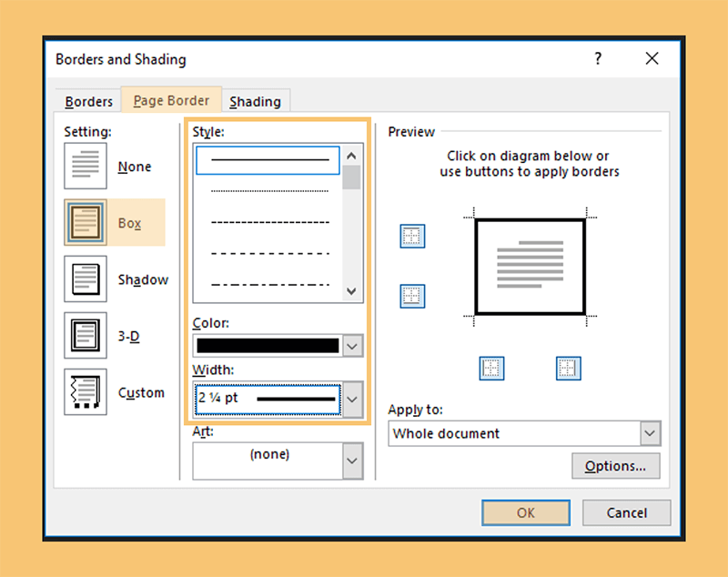Image resolution: width=728 pixels, height=577 pixels.
Task: Click the Box setting label
Action: [129, 223]
